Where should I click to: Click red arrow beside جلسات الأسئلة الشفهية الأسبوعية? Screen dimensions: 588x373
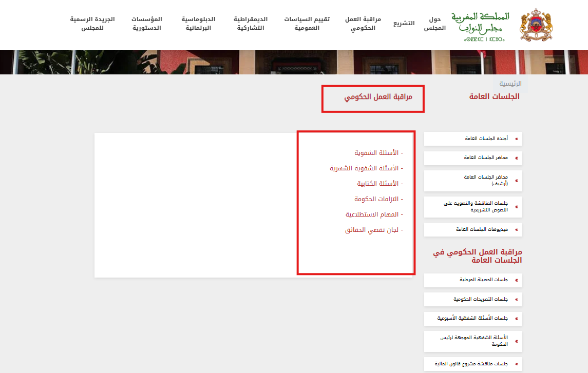click(x=517, y=319)
